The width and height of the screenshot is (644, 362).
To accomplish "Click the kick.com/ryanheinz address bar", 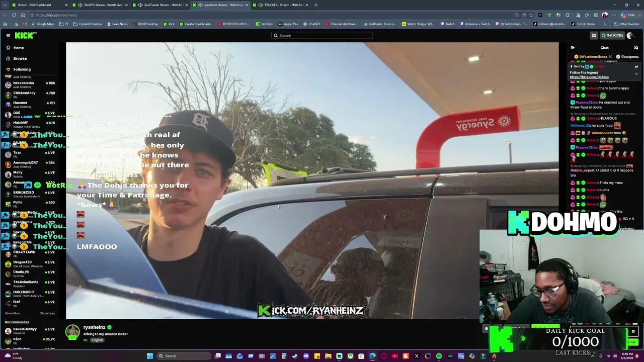I will 272,15.
